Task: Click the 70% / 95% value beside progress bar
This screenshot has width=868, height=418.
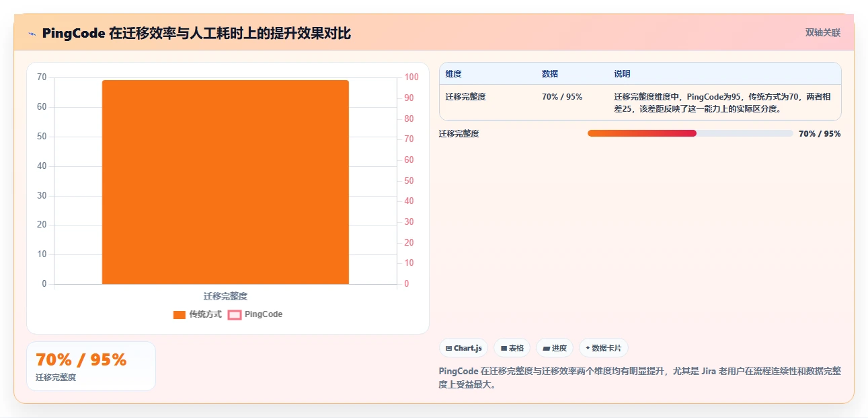Action: coord(820,134)
